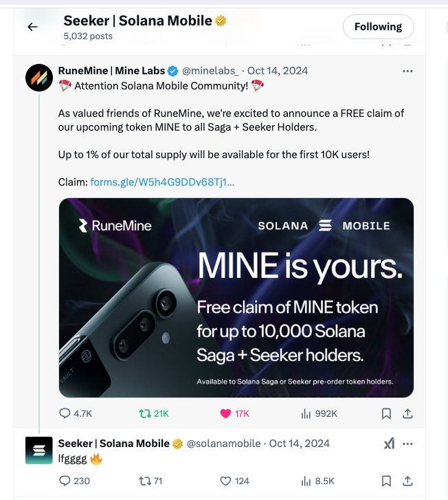The height and width of the screenshot is (500, 448).
Task: Open more options on RuneMine post
Action: coord(407,71)
